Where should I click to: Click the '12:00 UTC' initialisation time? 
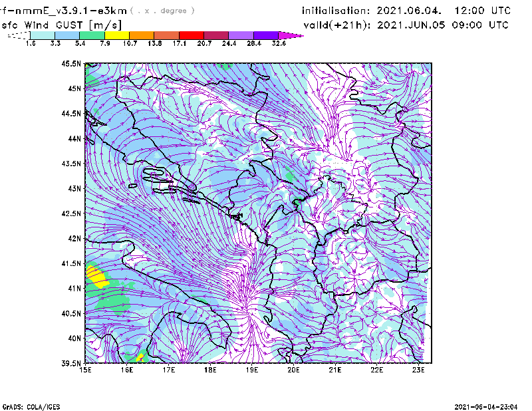483,11
